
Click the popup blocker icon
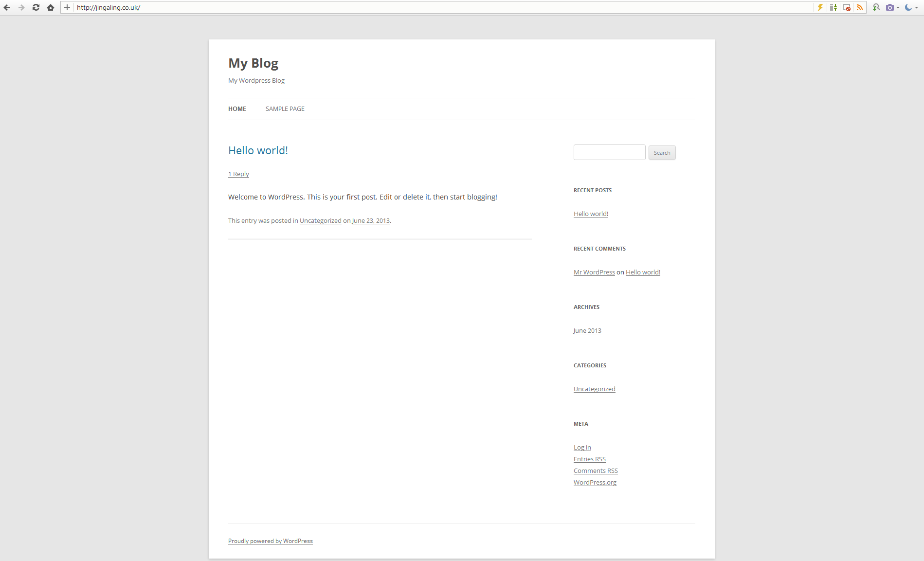(847, 7)
